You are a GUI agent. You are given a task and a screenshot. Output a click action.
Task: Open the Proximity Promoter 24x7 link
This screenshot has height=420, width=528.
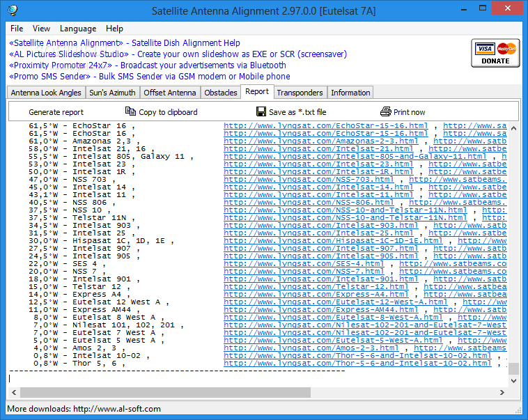pos(148,65)
